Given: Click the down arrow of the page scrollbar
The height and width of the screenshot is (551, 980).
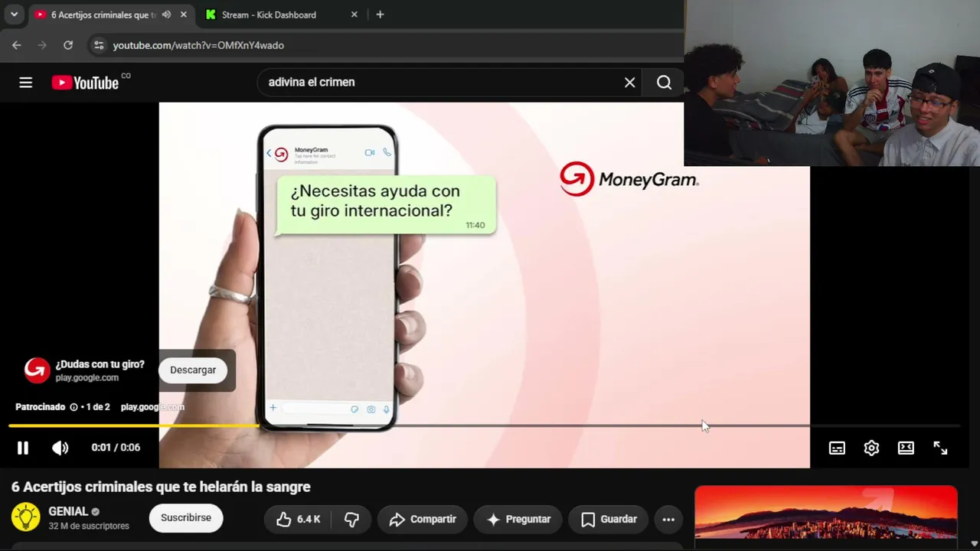Looking at the screenshot, I should (x=973, y=544).
